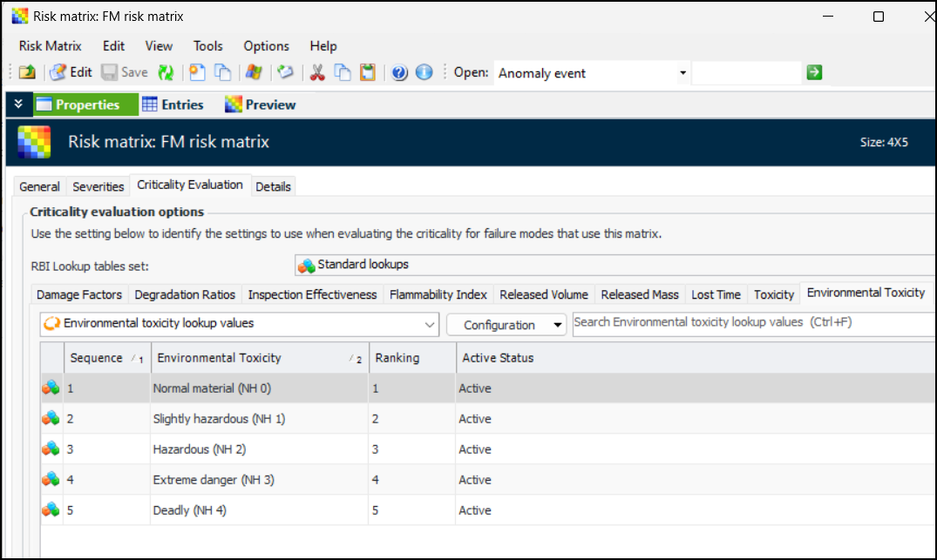Click the Search Environmental toxicity lookup field
The width and height of the screenshot is (937, 560).
753,323
